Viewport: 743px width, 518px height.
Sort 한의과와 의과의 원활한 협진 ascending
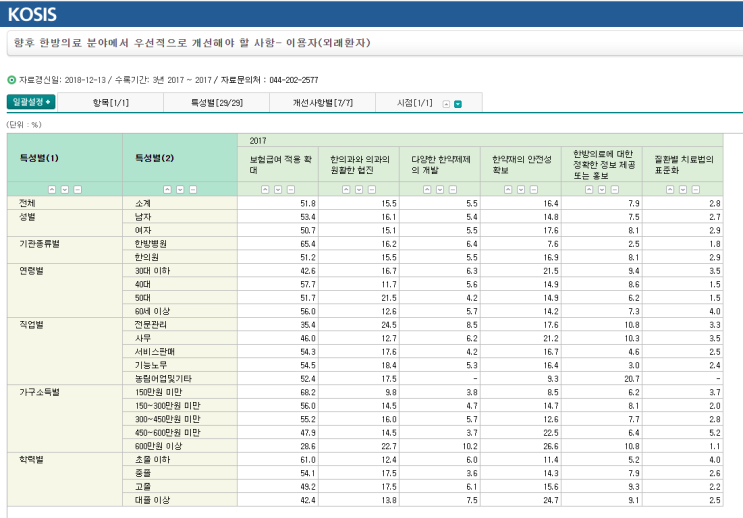pyautogui.click(x=346, y=190)
